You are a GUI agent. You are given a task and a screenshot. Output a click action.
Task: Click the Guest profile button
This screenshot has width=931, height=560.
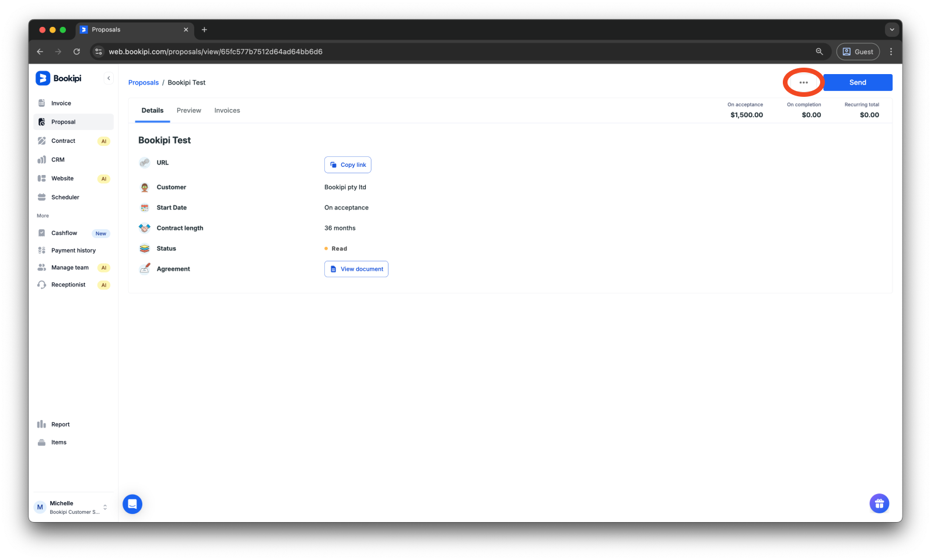[x=857, y=51]
